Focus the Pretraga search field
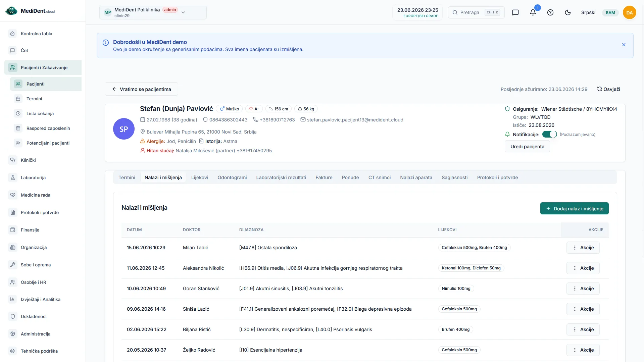Image resolution: width=644 pixels, height=362 pixels. tap(476, 12)
